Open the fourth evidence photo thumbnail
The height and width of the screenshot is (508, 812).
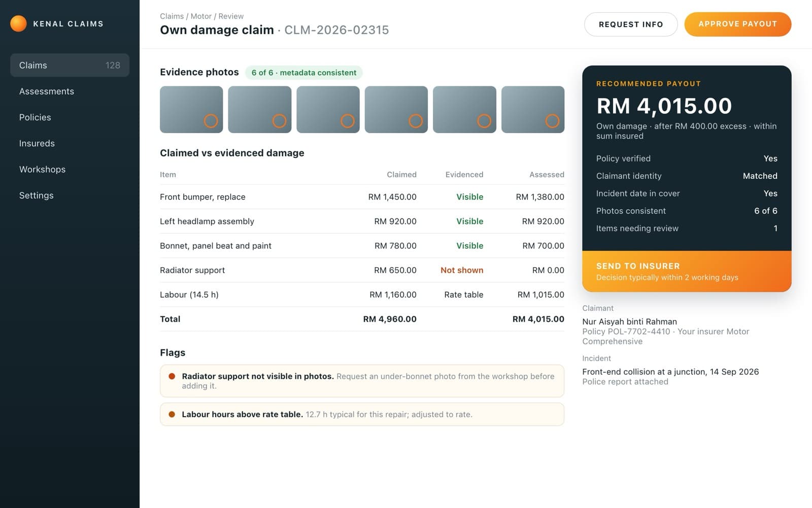396,109
